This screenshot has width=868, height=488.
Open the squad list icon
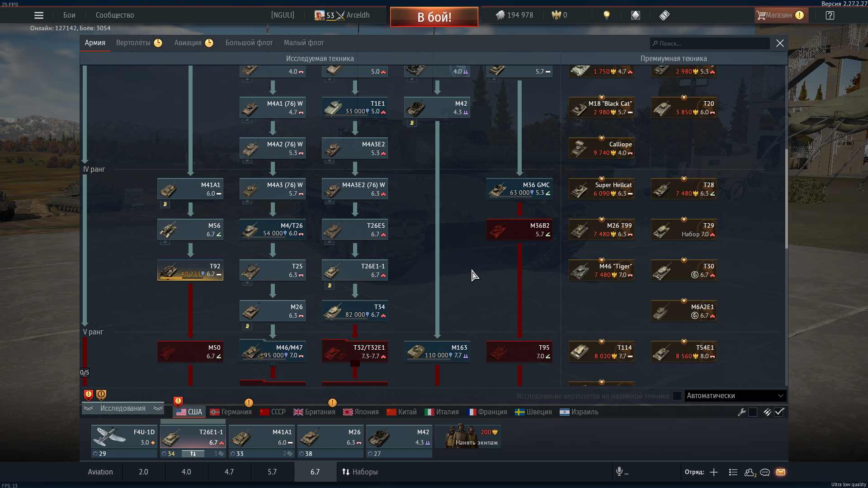pyautogui.click(x=733, y=472)
